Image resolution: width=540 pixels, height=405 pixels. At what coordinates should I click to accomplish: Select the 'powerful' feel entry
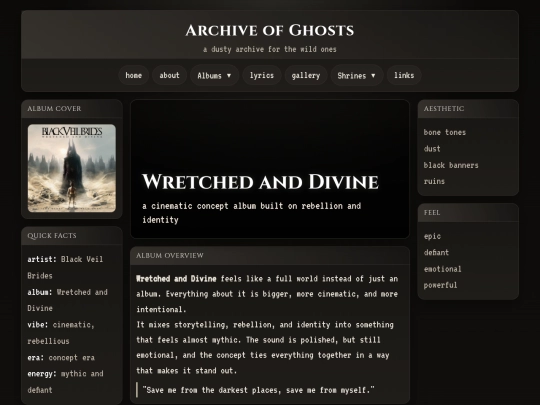click(x=440, y=285)
